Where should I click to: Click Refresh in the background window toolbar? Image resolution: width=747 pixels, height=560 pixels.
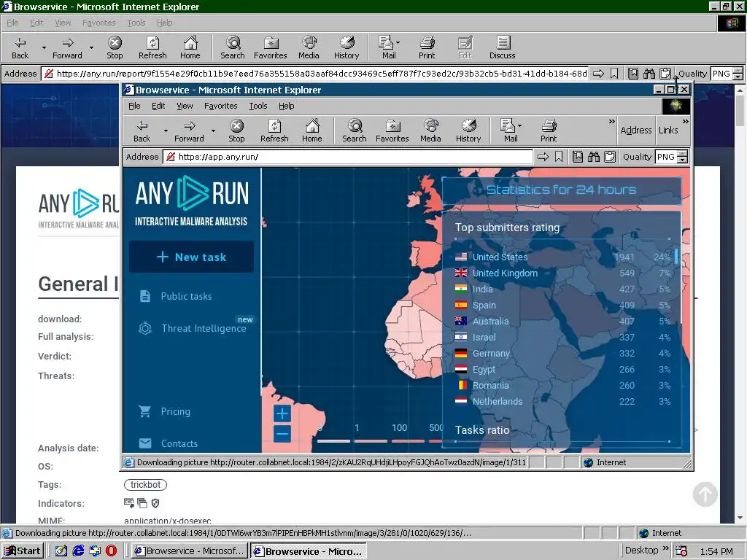(x=152, y=47)
